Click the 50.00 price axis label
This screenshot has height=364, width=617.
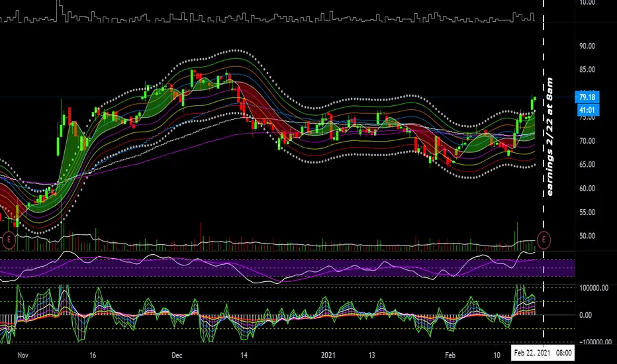[587, 236]
